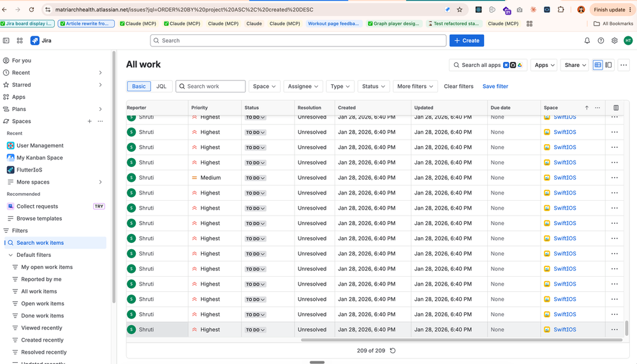Open For you in sidebar
Screen dimensions: 637x364
click(x=22, y=61)
